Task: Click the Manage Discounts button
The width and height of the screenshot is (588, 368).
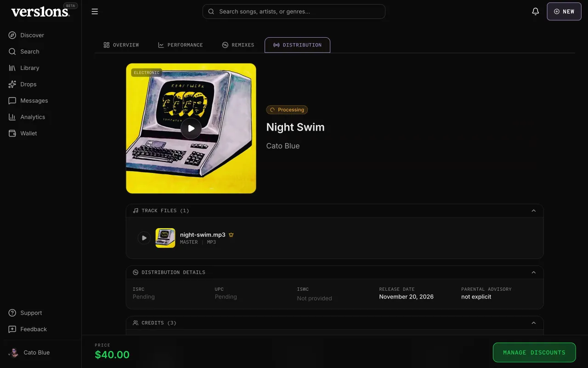Action: click(x=534, y=352)
